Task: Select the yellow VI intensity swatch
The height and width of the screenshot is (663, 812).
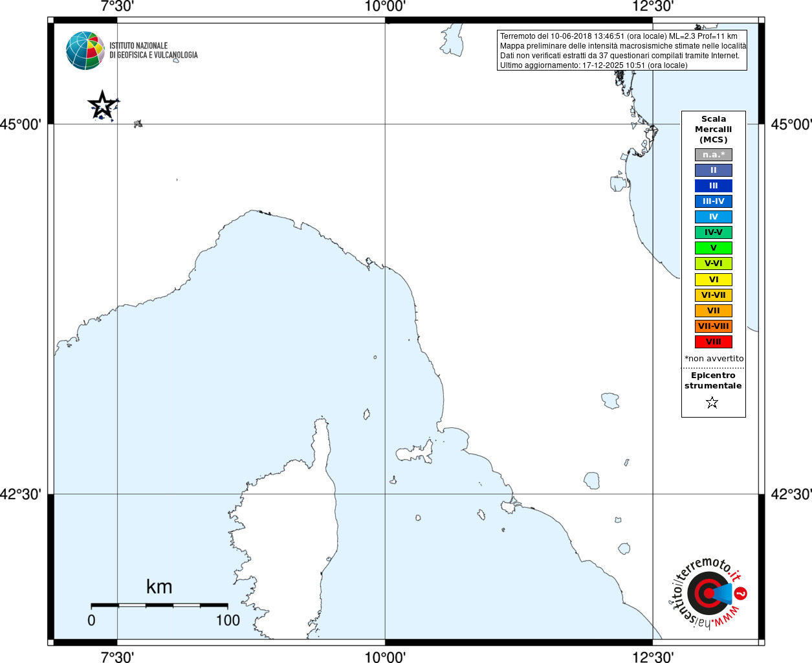Action: [x=714, y=280]
